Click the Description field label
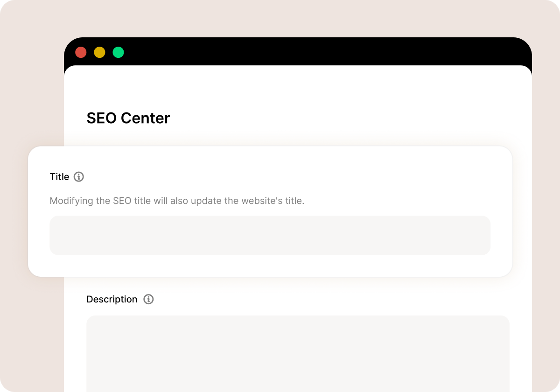Screen dimensions: 560x392 pyautogui.click(x=112, y=299)
